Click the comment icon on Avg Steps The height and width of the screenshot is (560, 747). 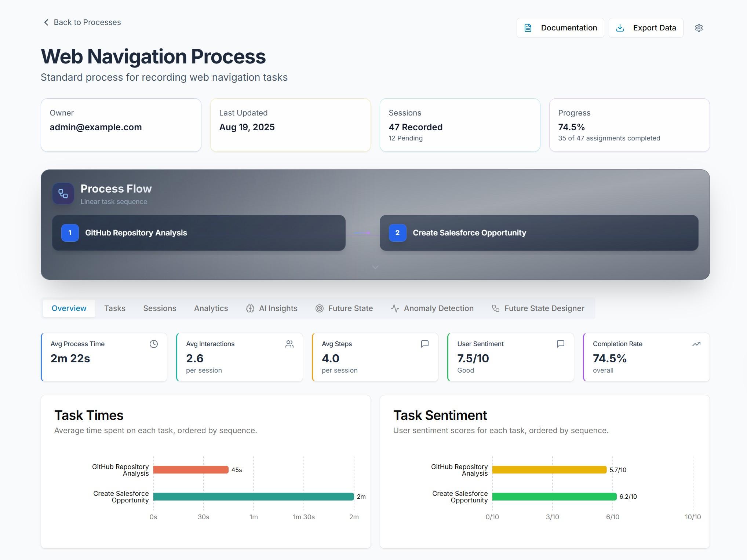(424, 344)
